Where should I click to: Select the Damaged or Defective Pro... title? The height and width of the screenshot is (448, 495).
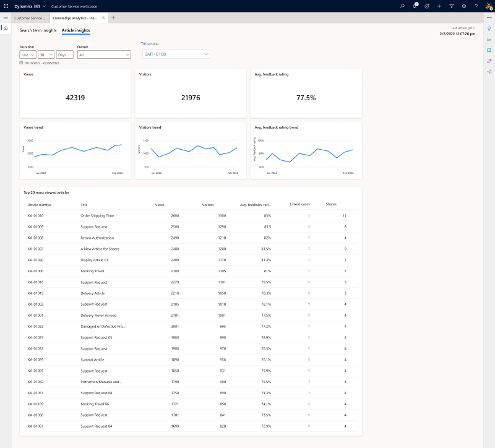pos(103,327)
